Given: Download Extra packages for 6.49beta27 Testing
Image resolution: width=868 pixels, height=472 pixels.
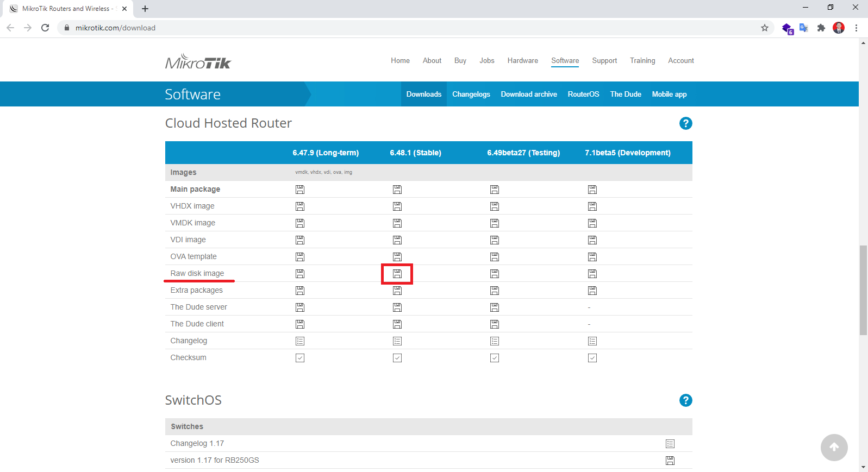Looking at the screenshot, I should point(495,291).
